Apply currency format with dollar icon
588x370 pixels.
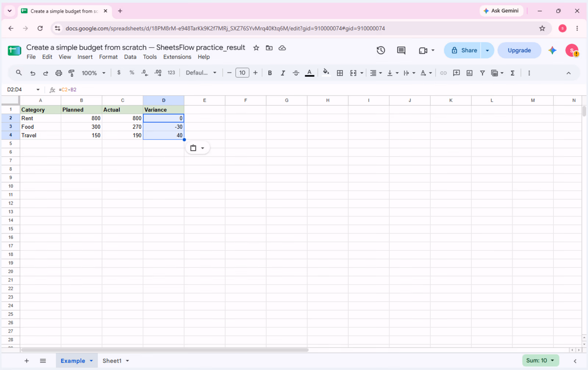119,73
